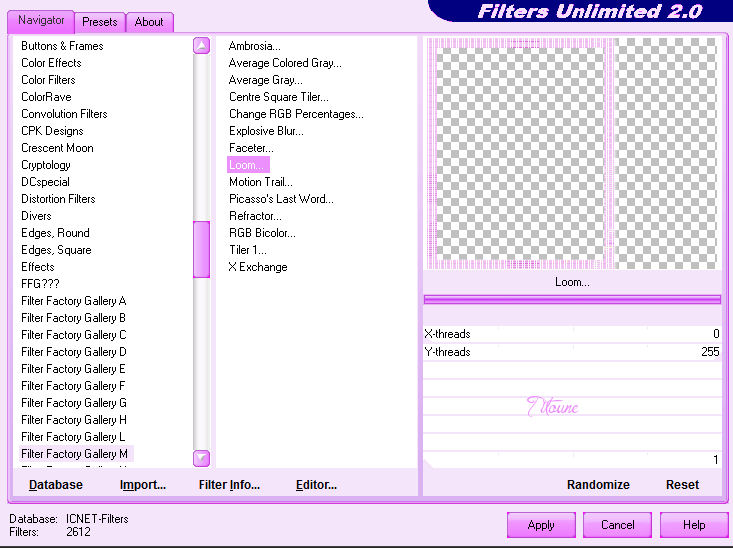Click Randomize to shuffle filter settings

(x=598, y=485)
